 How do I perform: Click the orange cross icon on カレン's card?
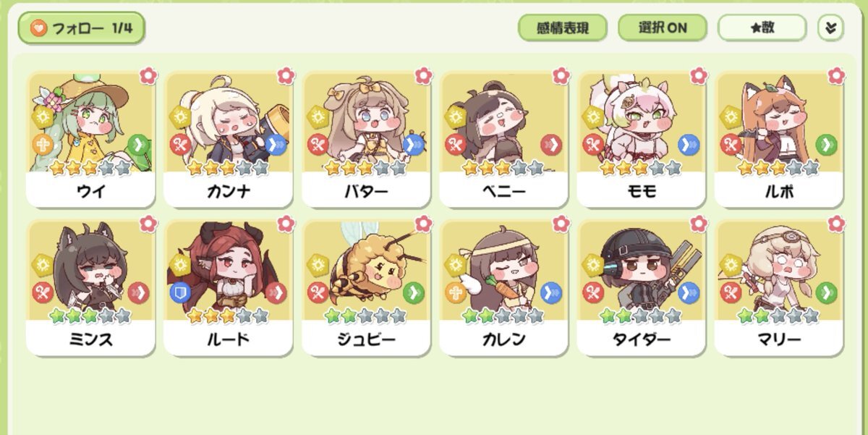click(455, 292)
